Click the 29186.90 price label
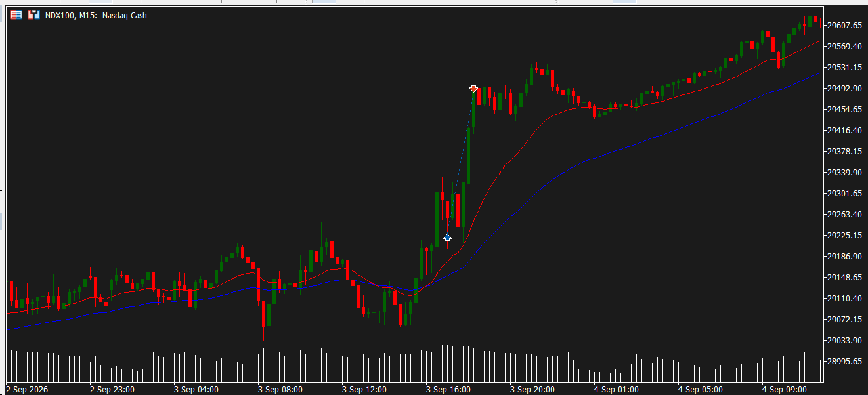 [x=845, y=257]
